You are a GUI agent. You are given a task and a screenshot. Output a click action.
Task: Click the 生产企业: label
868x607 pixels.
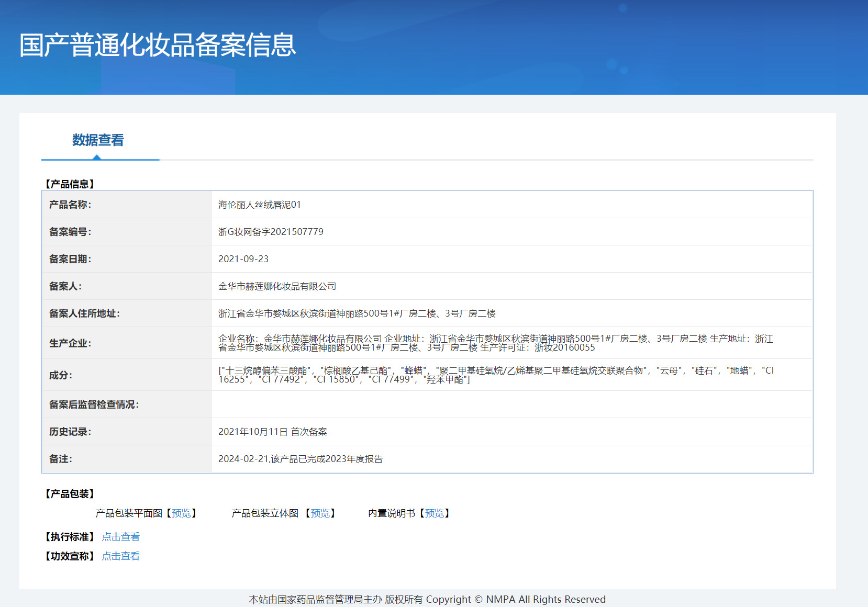click(70, 343)
